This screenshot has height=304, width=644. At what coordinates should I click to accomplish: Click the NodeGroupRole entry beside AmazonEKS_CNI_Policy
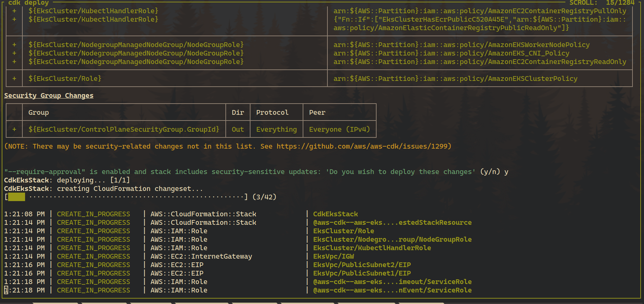pyautogui.click(x=136, y=53)
